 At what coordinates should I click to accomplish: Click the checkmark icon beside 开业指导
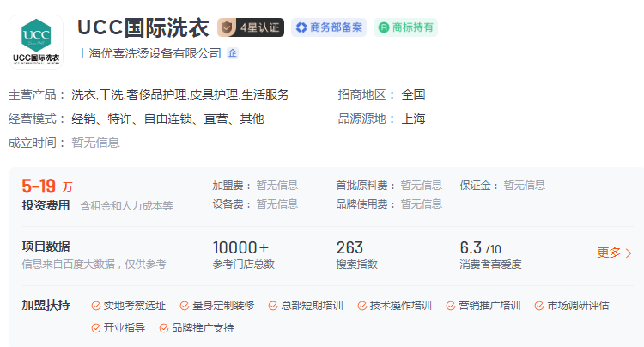click(95, 328)
